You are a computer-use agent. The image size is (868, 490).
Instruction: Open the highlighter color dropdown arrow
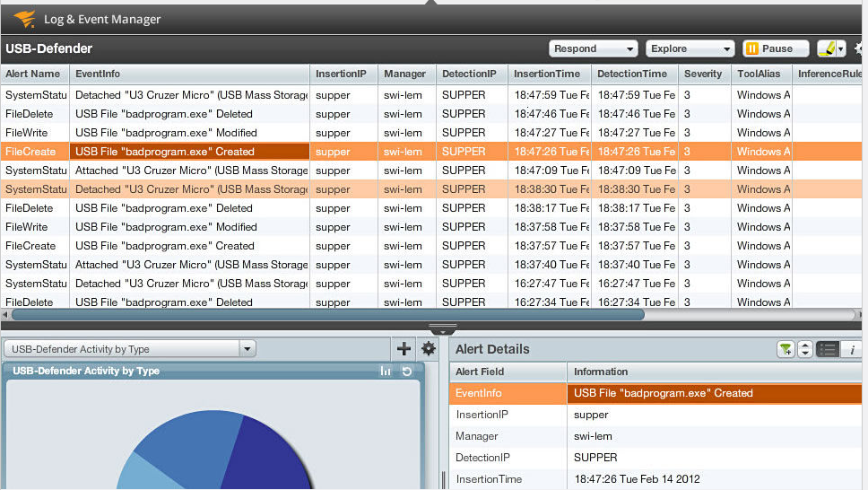coord(841,49)
